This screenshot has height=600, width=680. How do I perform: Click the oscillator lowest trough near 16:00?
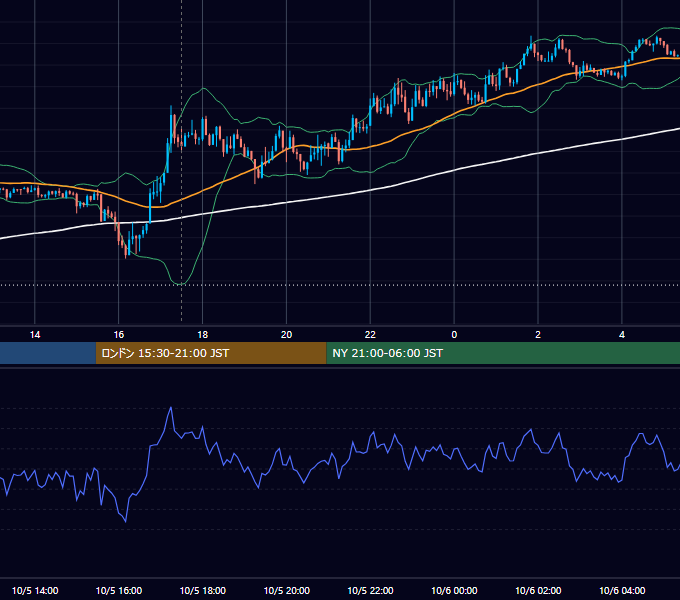click(126, 521)
